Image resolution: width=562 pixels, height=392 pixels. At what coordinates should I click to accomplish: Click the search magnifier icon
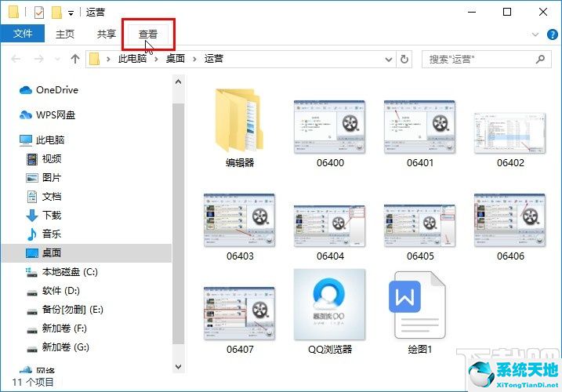point(540,59)
